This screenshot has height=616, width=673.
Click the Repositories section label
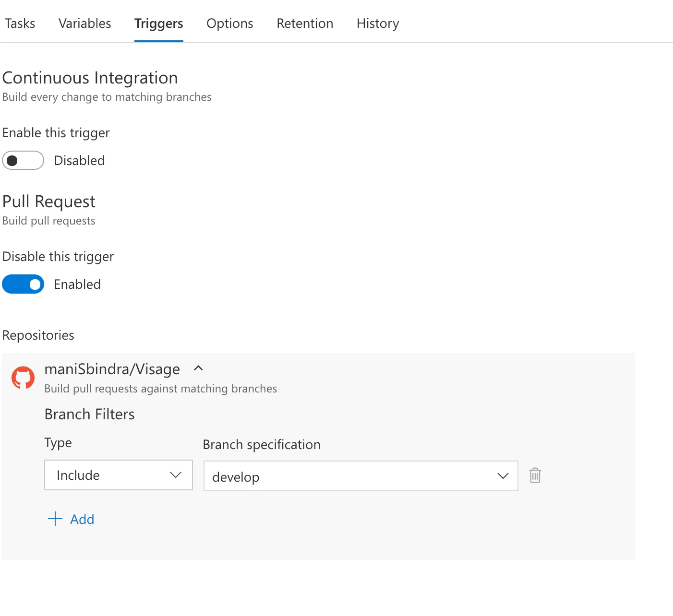tap(38, 335)
